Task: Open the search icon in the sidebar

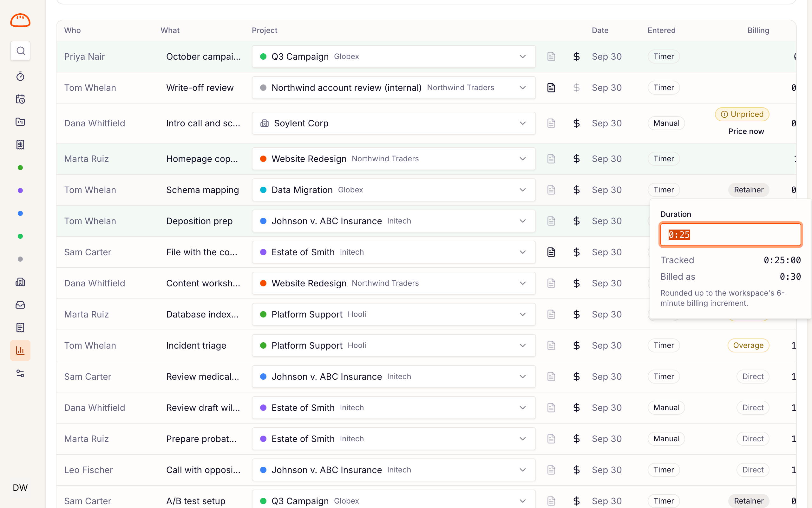Action: click(x=20, y=51)
